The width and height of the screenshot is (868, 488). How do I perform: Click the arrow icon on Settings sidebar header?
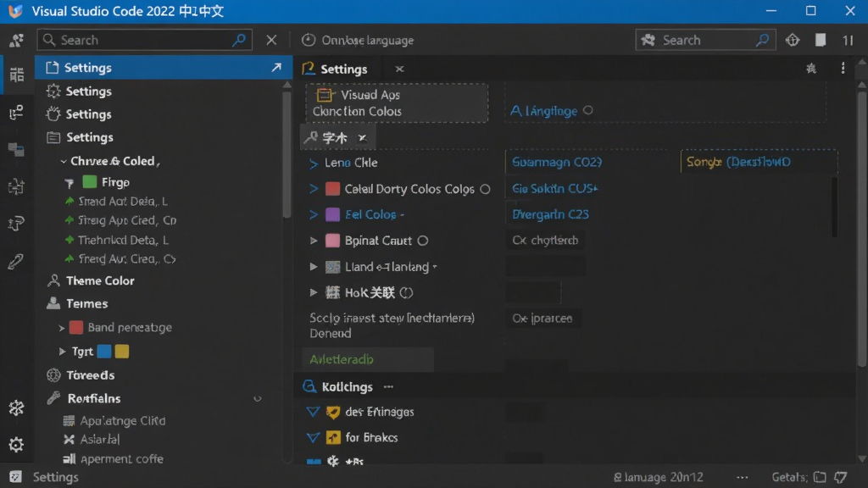coord(276,68)
